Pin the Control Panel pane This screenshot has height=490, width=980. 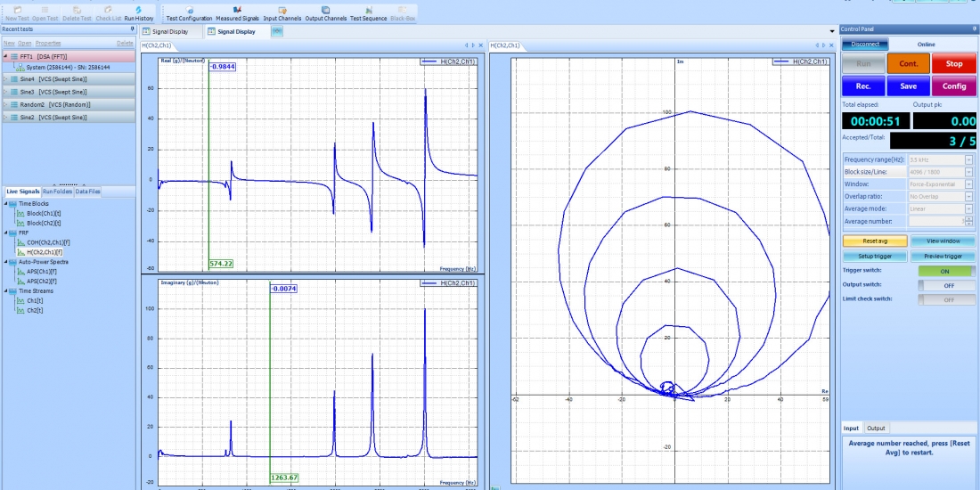tap(973, 29)
